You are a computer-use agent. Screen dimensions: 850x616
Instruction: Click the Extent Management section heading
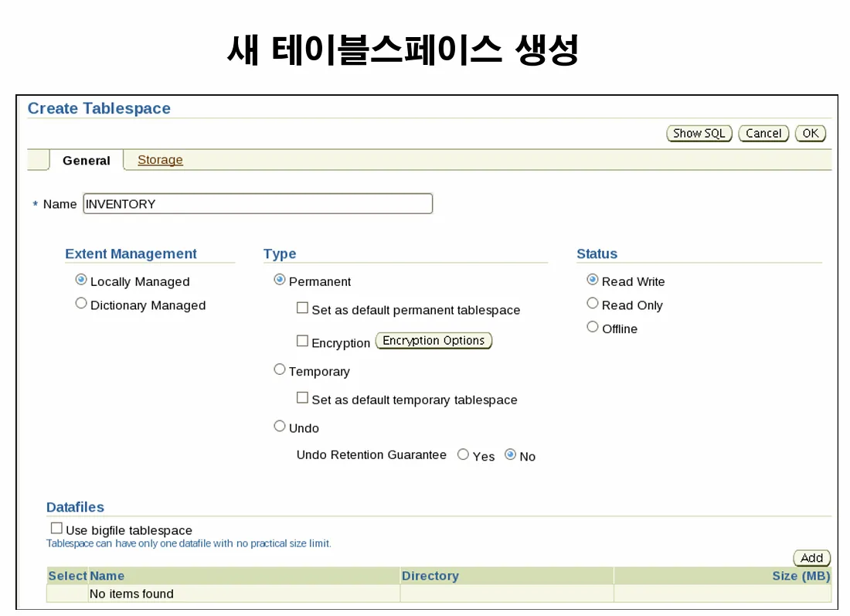[131, 254]
